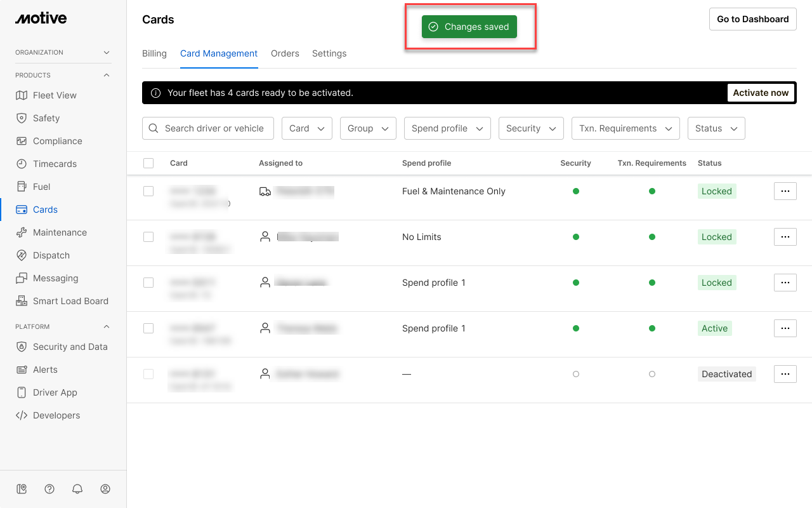Screen dimensions: 812x508
Task: Open the more options menu for the Active card
Action: click(785, 328)
